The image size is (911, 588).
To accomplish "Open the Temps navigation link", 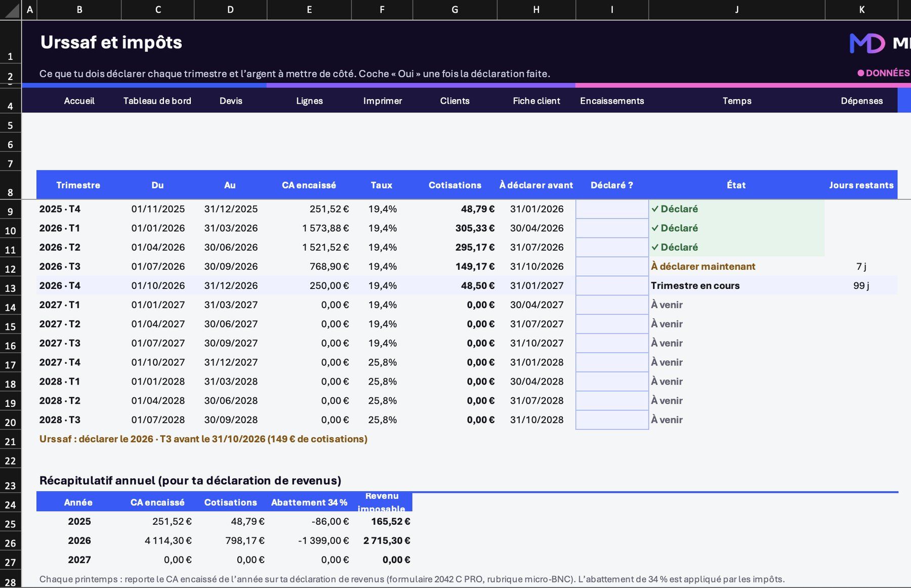I will [737, 101].
